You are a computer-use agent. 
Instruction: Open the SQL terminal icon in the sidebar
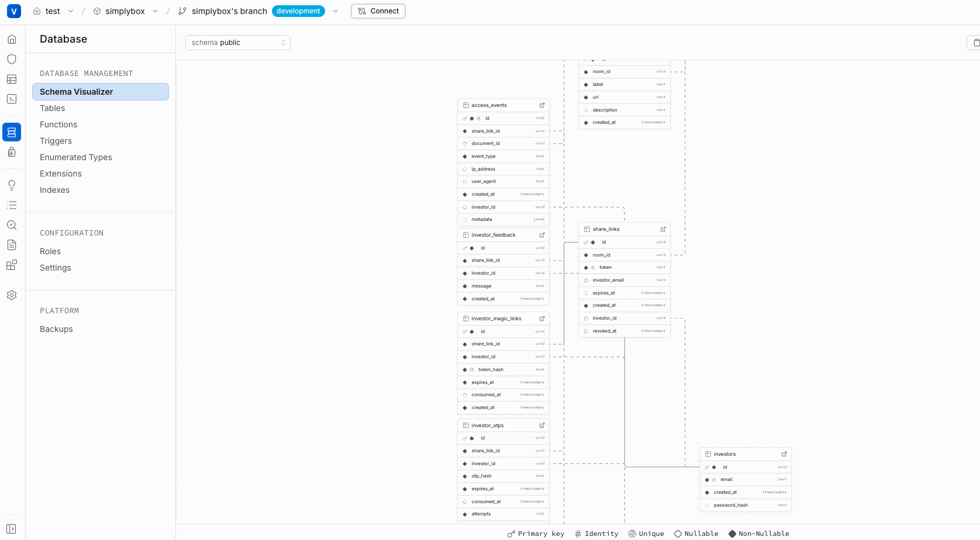12,99
